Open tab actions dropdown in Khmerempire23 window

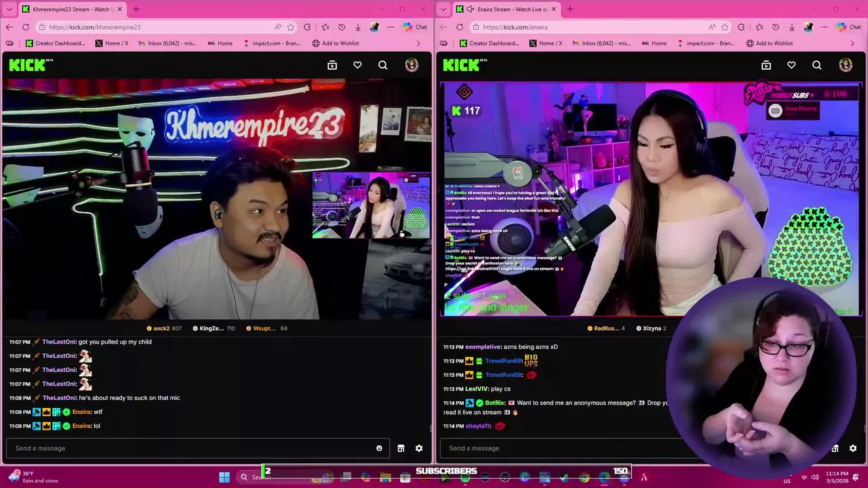(9, 9)
